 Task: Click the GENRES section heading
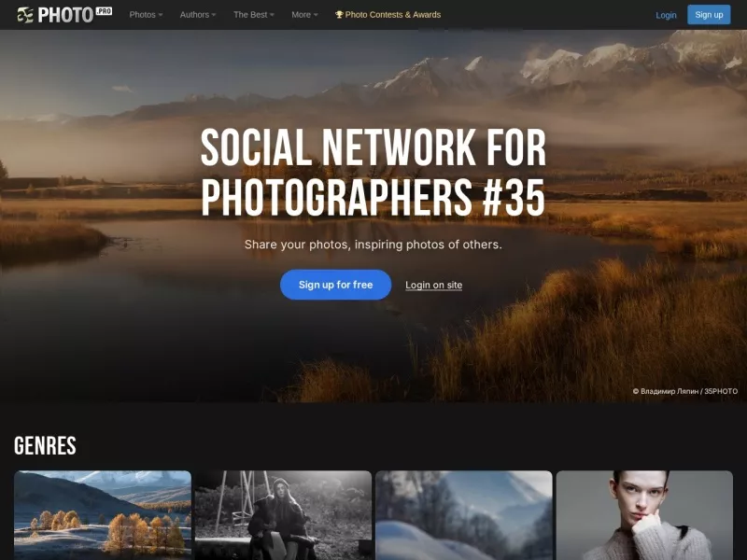point(45,446)
